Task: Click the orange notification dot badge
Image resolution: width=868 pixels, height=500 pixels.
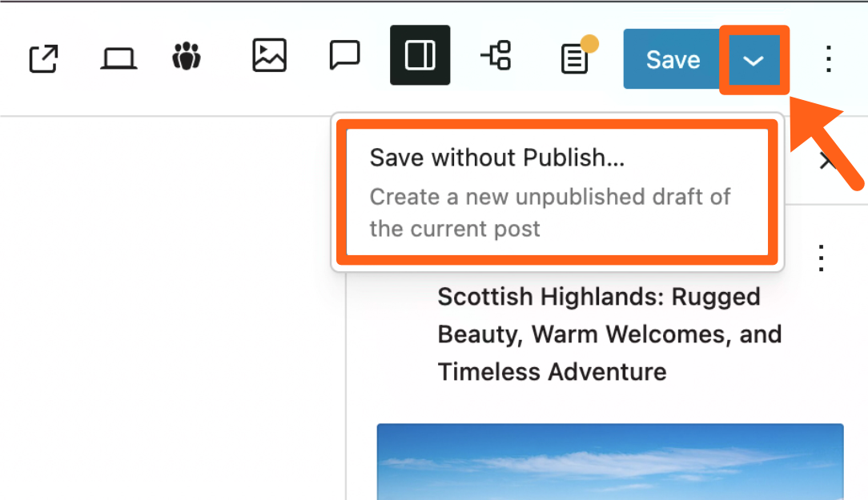Action: point(589,43)
